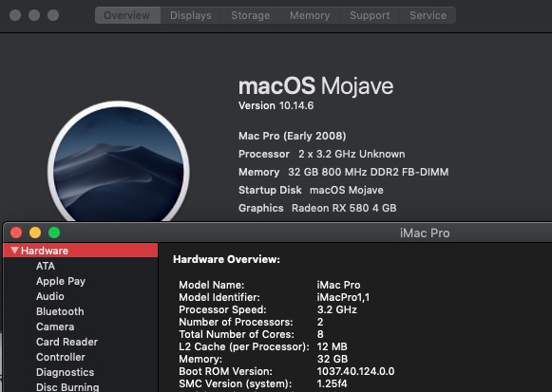Viewport: 552px width, 392px height.
Task: Click the Memory 32 GB value in Hardware Overview
Action: [x=333, y=359]
